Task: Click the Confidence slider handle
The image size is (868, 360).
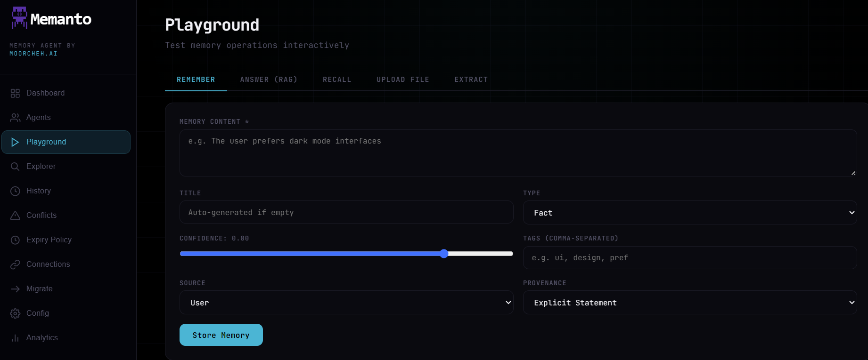Action: [x=444, y=254]
